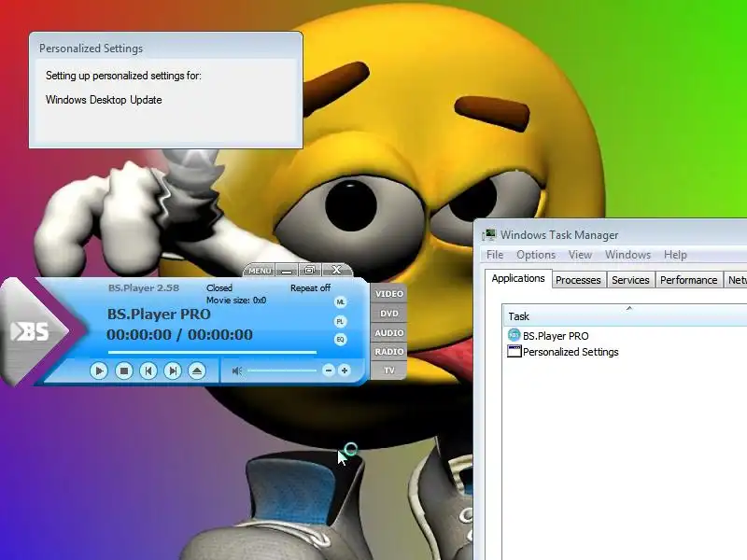Select the TV mode button

(388, 370)
